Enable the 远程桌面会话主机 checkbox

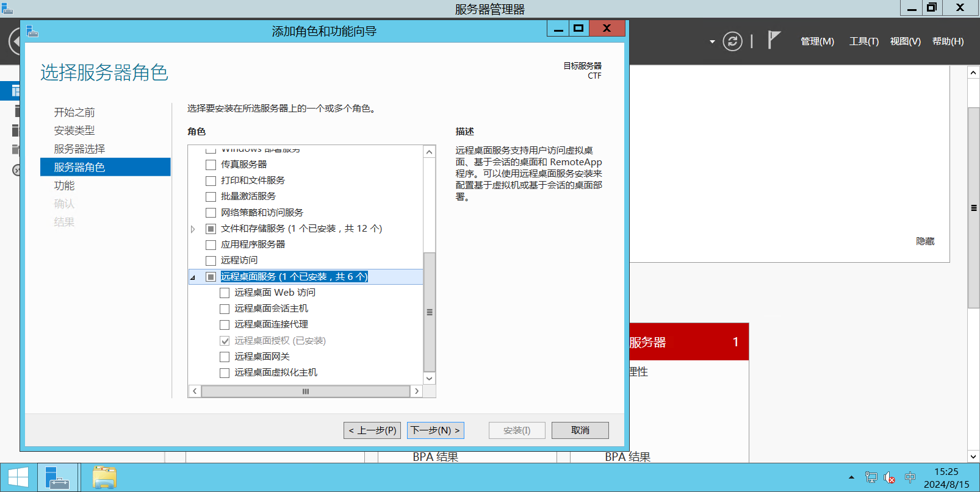(225, 308)
